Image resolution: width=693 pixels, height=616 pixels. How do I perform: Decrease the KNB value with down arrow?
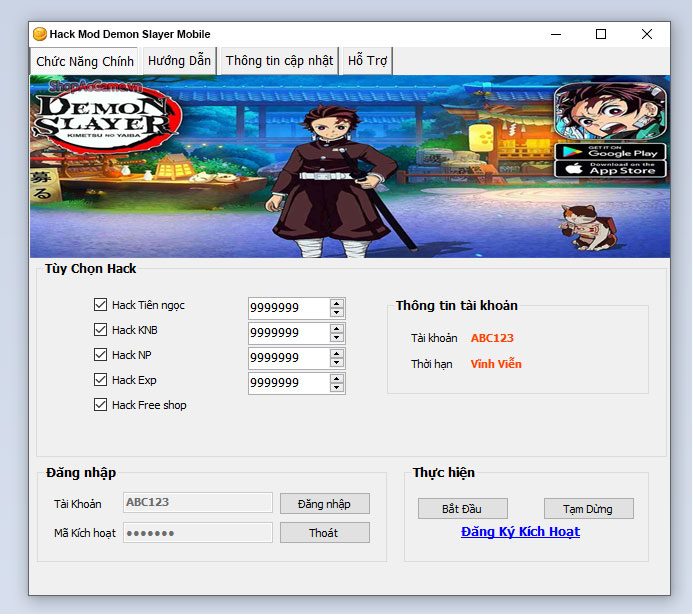[337, 338]
